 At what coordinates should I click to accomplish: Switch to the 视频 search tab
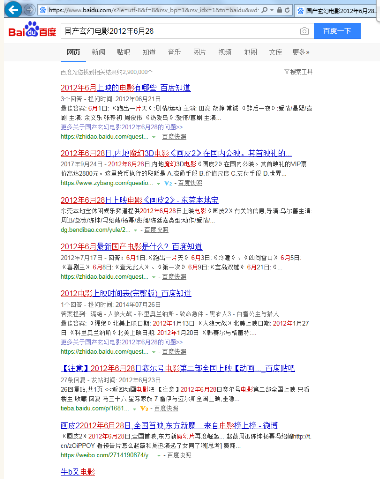coord(225,52)
